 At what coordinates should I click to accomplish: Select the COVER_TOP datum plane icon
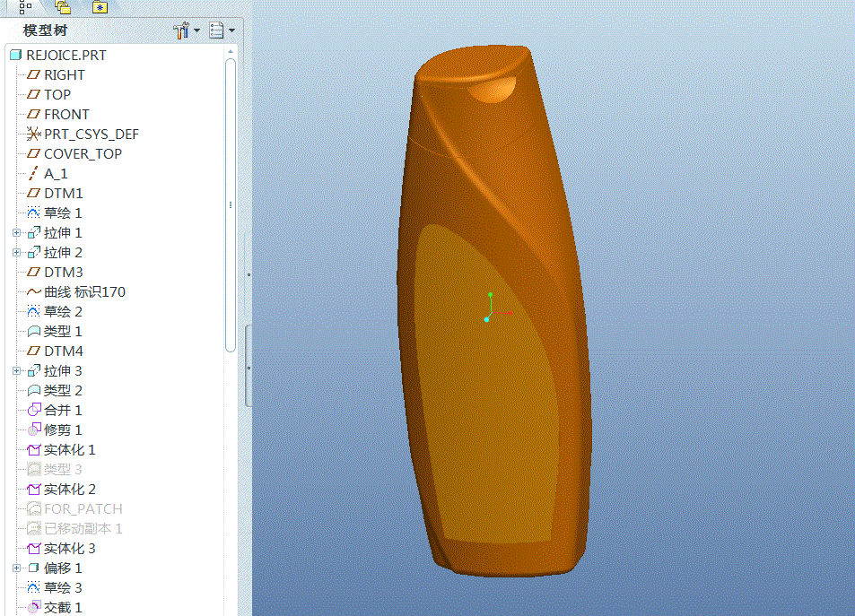coord(34,153)
